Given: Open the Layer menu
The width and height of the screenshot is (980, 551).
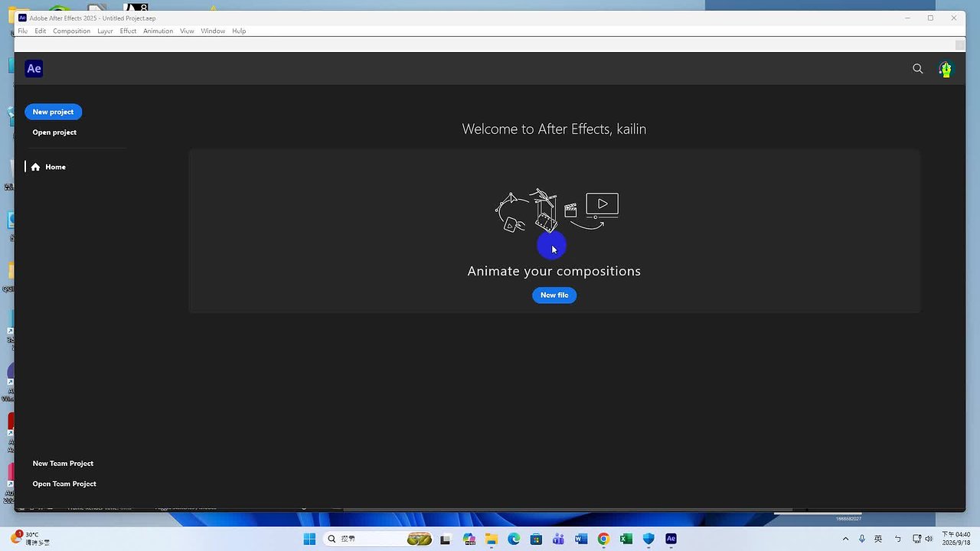Looking at the screenshot, I should [x=105, y=31].
